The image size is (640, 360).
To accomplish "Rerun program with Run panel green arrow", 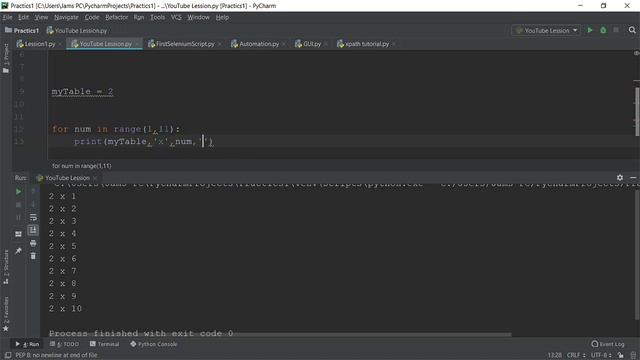I will tap(18, 191).
